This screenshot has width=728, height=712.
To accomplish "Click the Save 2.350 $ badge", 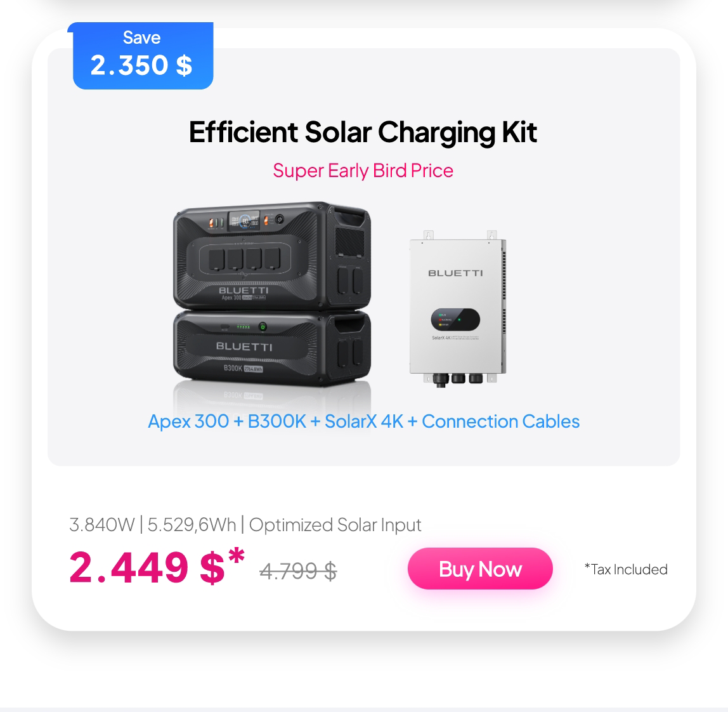I will [x=141, y=56].
